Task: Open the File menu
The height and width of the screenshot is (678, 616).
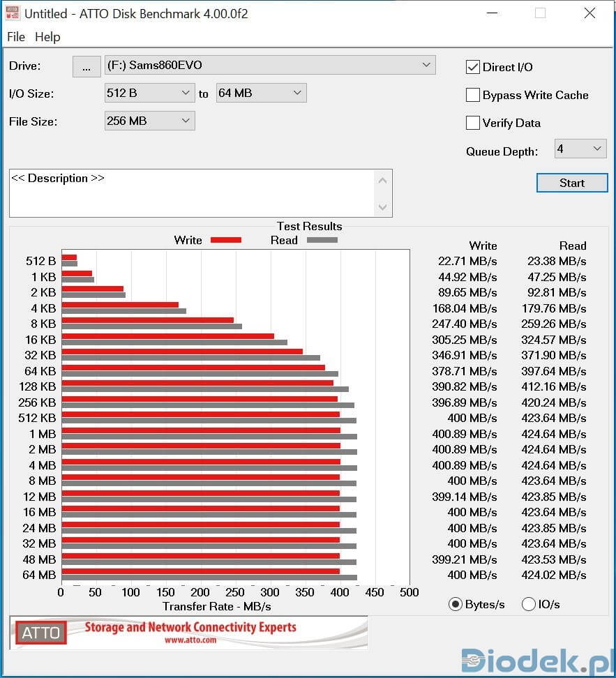Action: [x=15, y=37]
